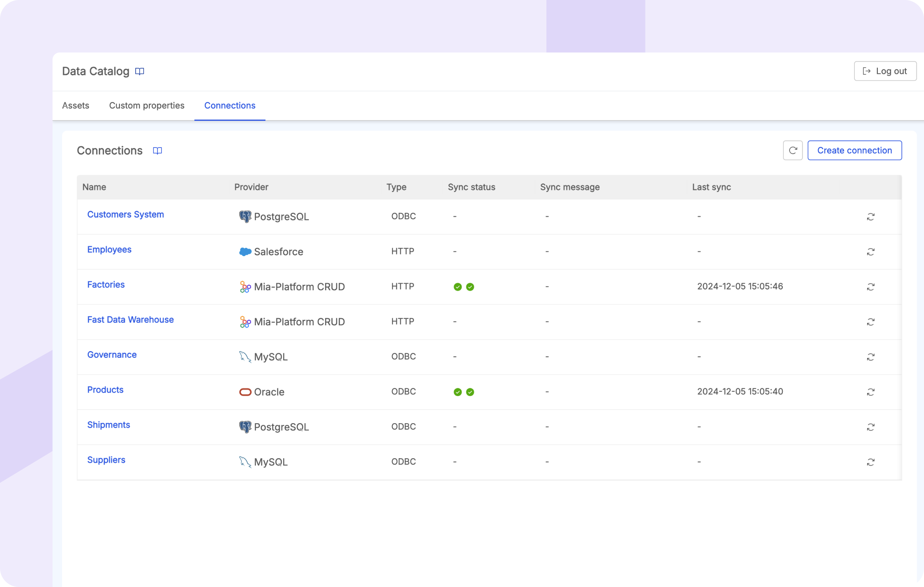This screenshot has height=587, width=924.
Task: Click the refresh icon above the connections table
Action: [x=793, y=150]
